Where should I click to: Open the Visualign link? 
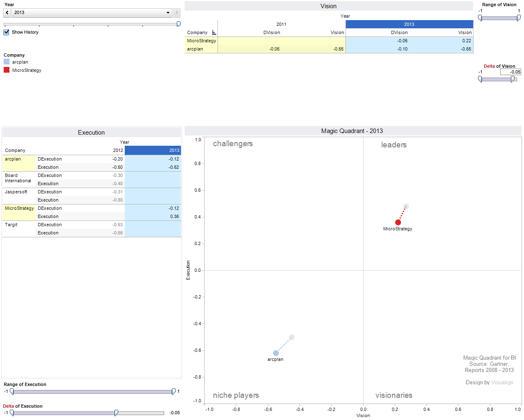(x=502, y=382)
